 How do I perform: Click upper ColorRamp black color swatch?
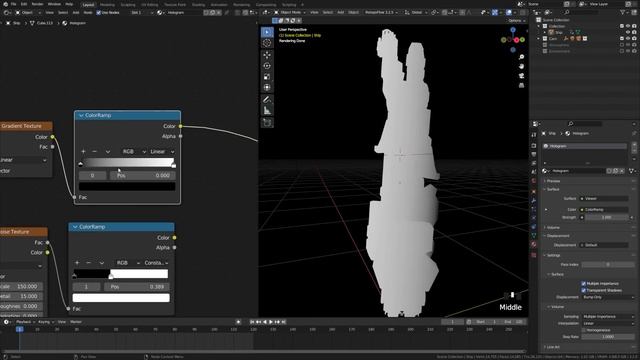[x=127, y=187]
